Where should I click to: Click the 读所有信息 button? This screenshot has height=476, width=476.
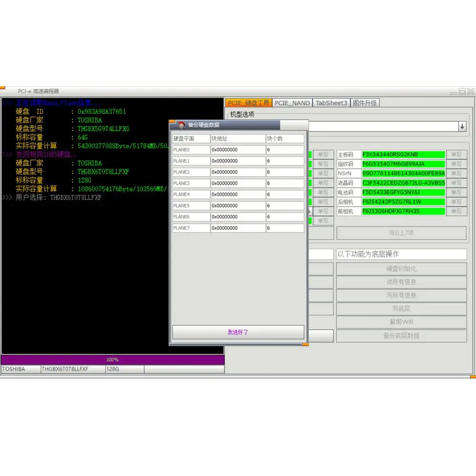pyautogui.click(x=401, y=282)
